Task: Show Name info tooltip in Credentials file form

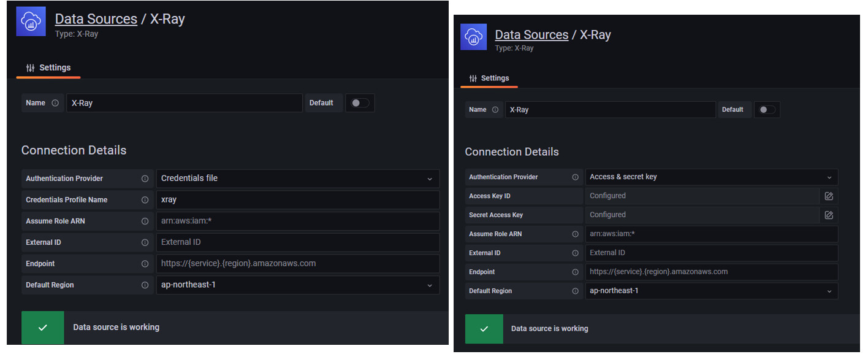Action: tap(55, 103)
